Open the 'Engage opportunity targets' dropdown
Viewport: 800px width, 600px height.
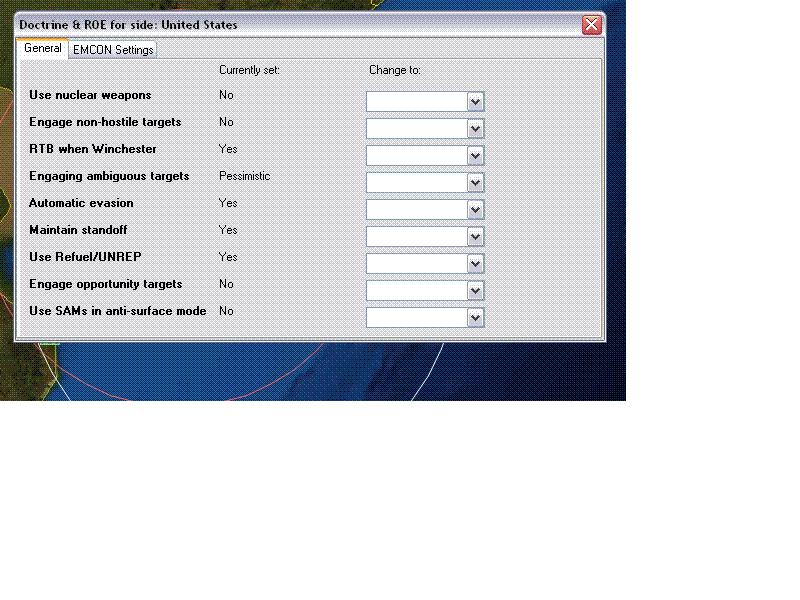475,290
